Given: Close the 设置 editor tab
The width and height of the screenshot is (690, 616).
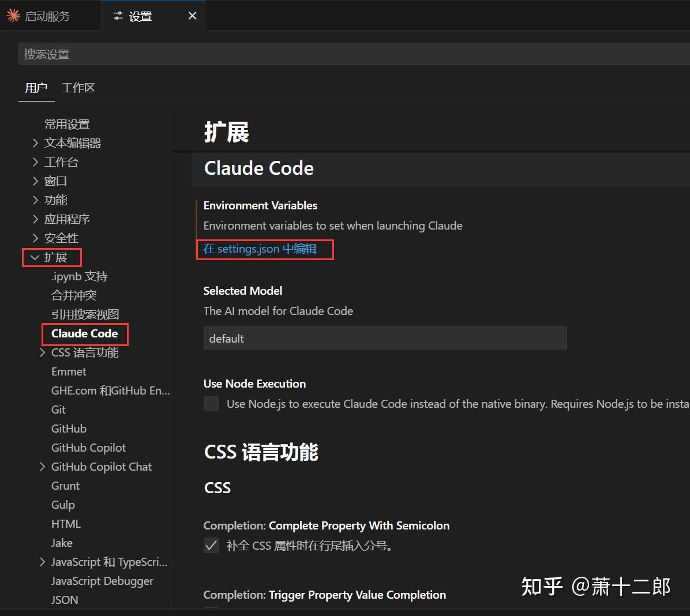Looking at the screenshot, I should 192,16.
